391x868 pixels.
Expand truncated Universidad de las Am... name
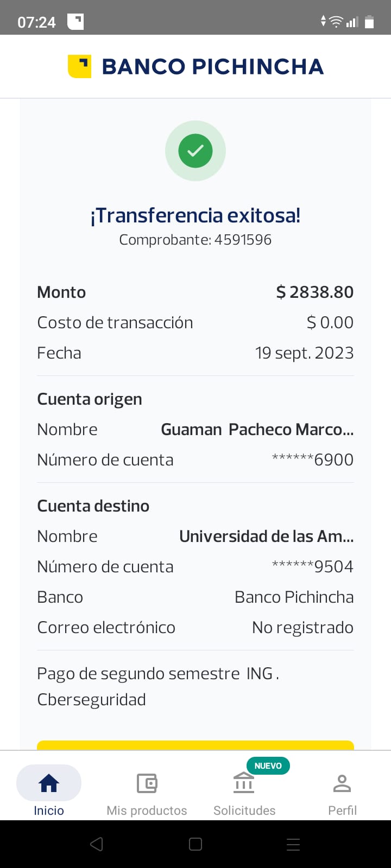click(x=266, y=537)
